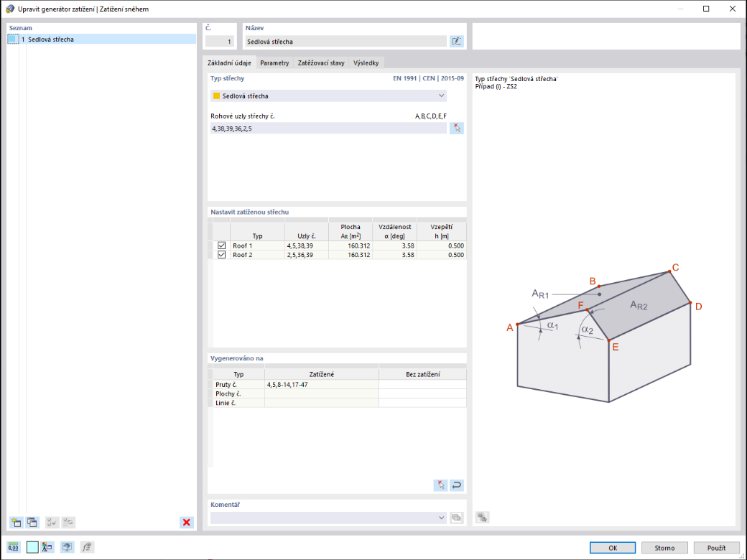The width and height of the screenshot is (747, 560).
Task: Cancel with the Storno button
Action: point(664,548)
